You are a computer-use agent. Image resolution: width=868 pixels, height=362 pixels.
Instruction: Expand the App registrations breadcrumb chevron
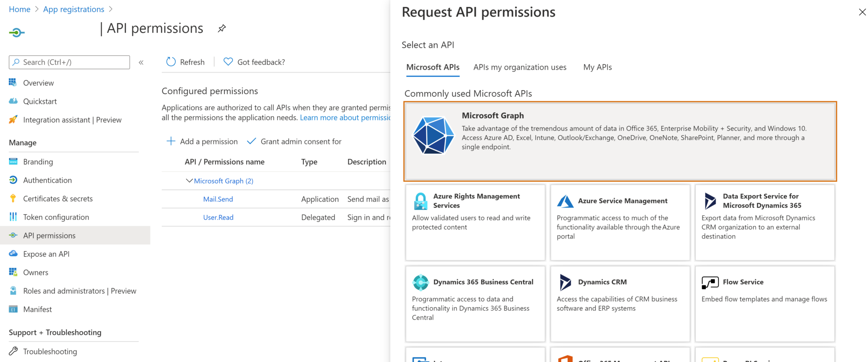[111, 9]
